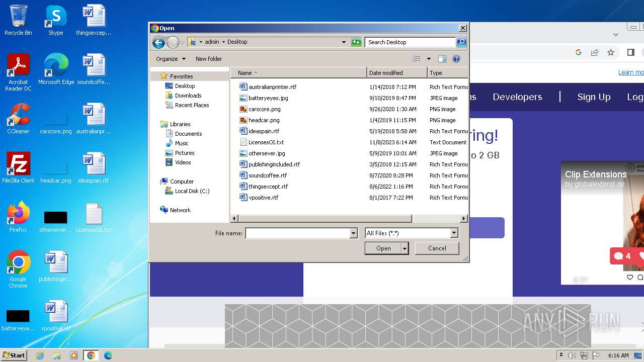644x362 pixels.
Task: Select Downloads in Favorites
Action: click(x=188, y=96)
